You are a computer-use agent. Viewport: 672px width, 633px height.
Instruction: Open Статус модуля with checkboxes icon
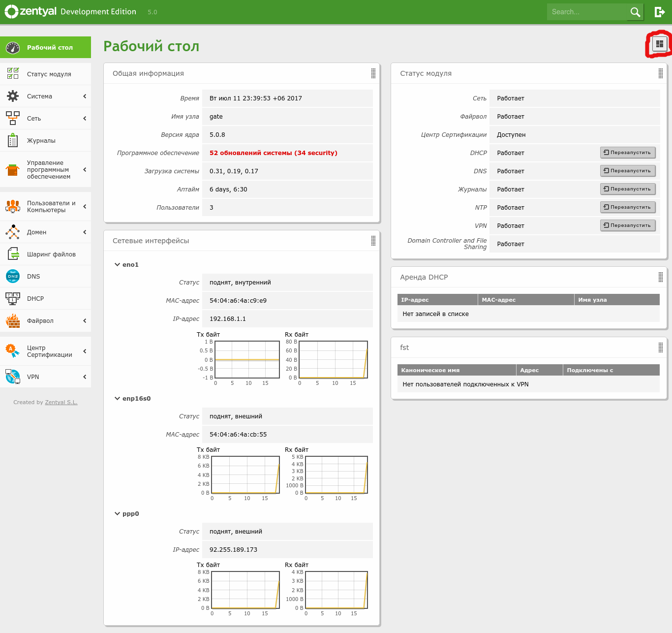tap(13, 74)
